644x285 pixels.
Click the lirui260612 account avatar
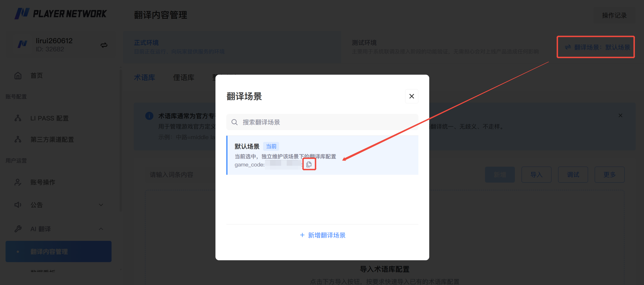[22, 44]
